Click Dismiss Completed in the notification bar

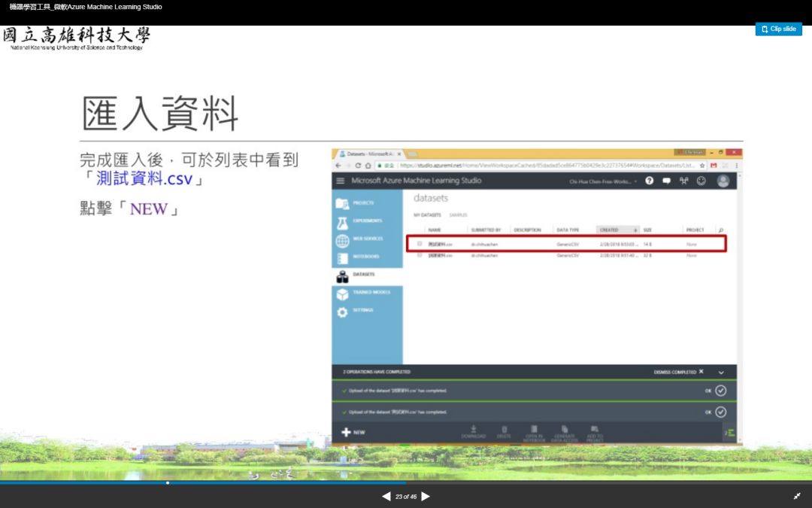tap(678, 372)
